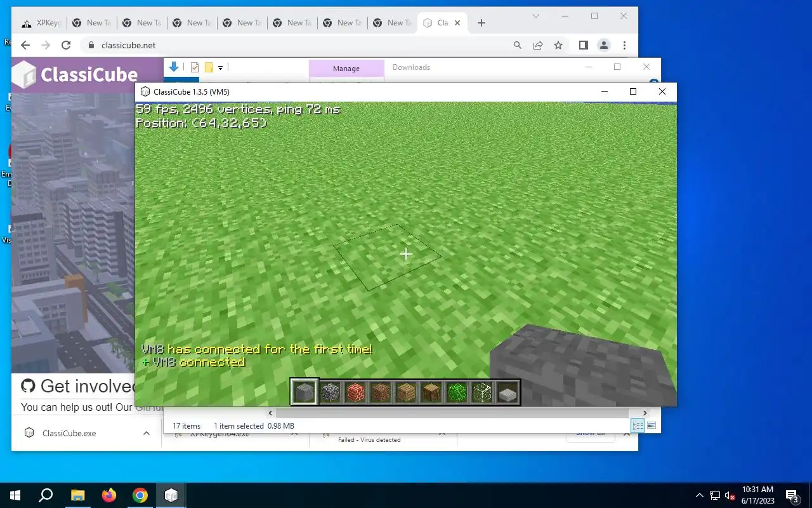Screen dimensions: 812x508
Task: Select the cobblestone block in the hotbar
Action: pyautogui.click(x=330, y=392)
